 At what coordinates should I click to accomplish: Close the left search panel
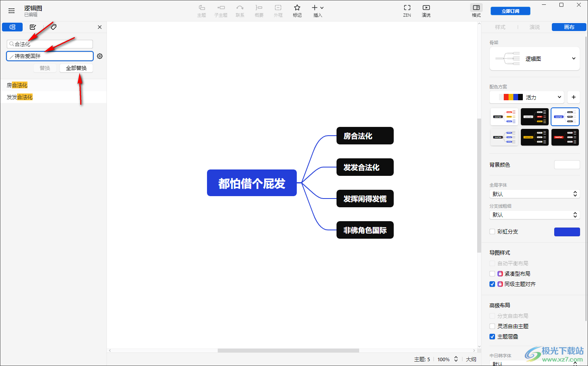coord(100,27)
